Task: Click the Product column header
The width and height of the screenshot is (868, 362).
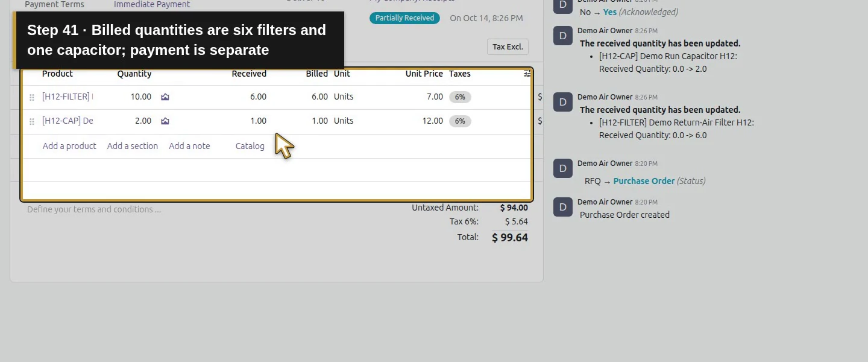Action: [57, 74]
